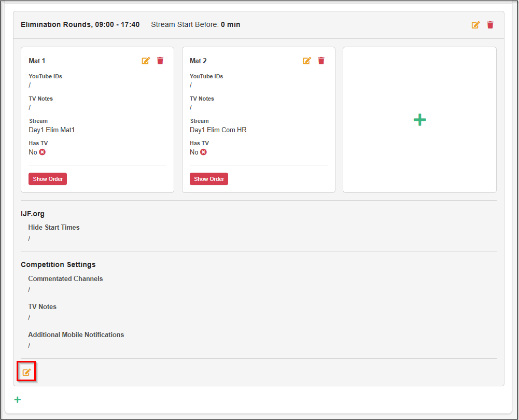The image size is (519, 420).
Task: Add a new mat with large plus
Action: coord(419,120)
